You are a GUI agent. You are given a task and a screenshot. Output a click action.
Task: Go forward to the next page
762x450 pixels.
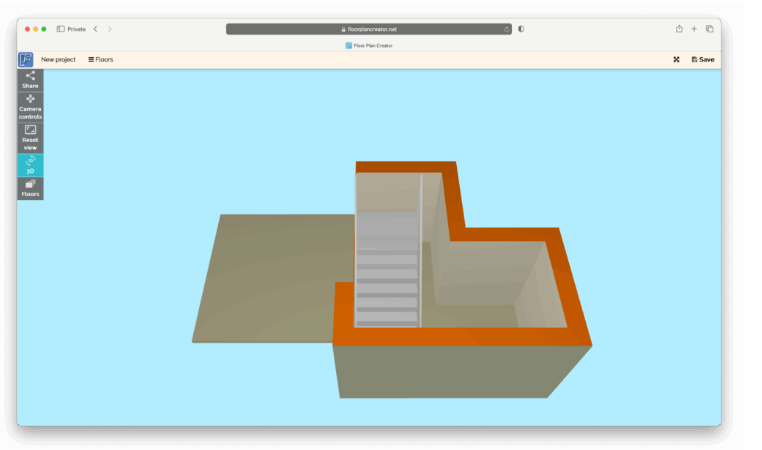point(110,29)
